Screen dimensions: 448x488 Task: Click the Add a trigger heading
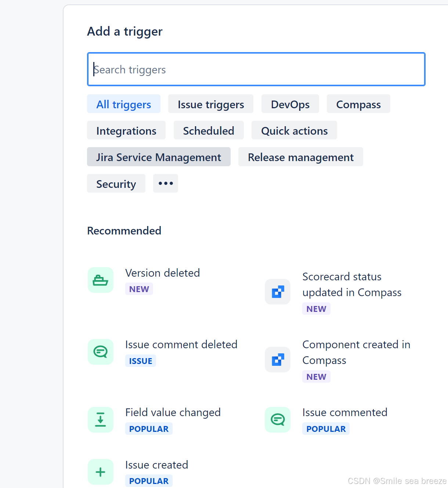click(125, 32)
